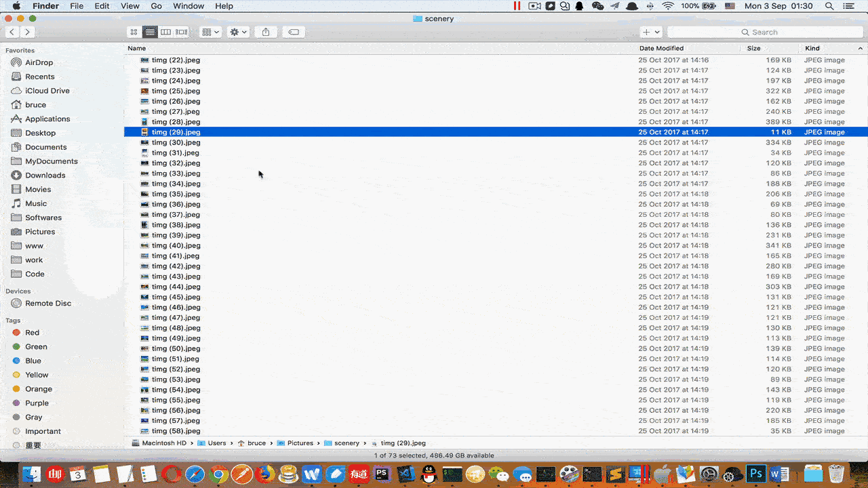868x488 pixels.
Task: Open the Window menu
Action: [x=189, y=6]
